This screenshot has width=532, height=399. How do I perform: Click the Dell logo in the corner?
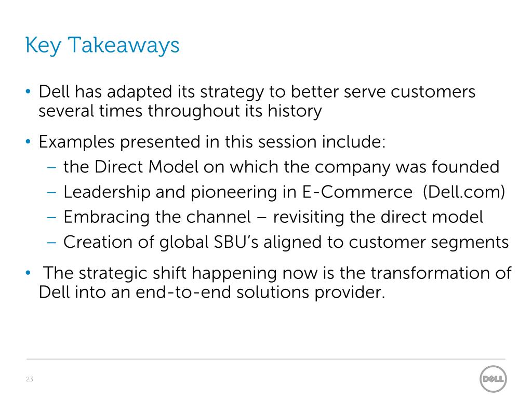(x=493, y=379)
